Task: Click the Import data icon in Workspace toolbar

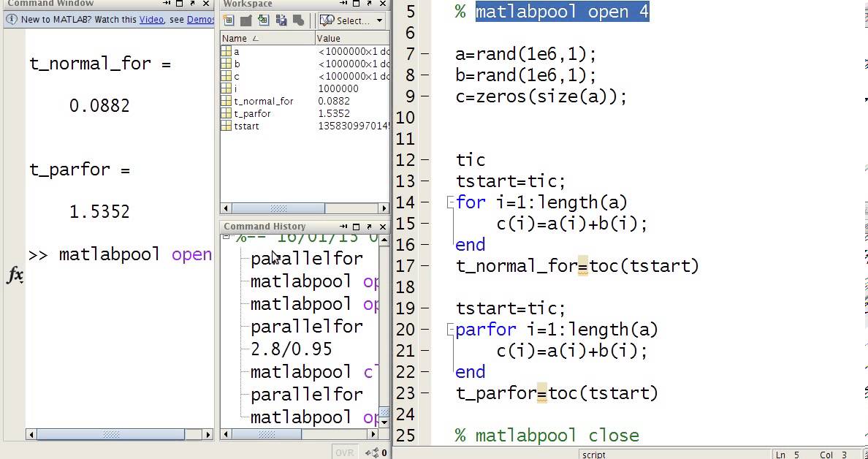Action: tap(264, 20)
